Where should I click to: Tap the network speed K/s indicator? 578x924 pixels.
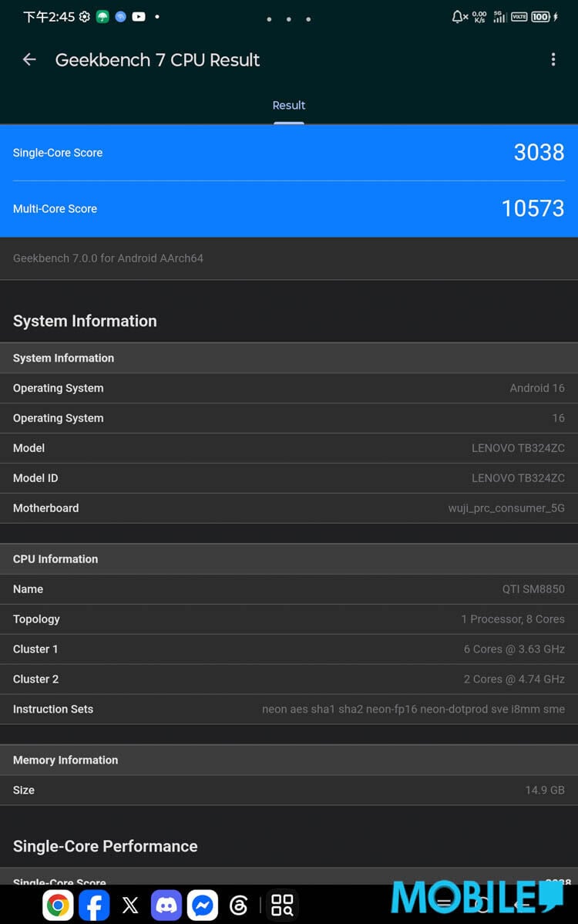[x=479, y=16]
